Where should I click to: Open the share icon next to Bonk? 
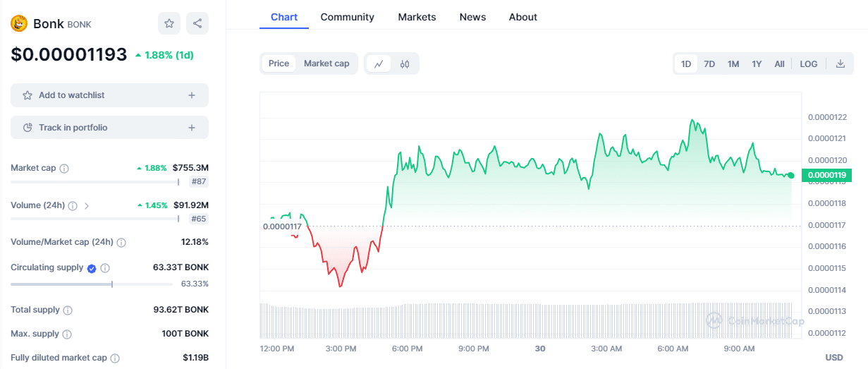(x=197, y=23)
